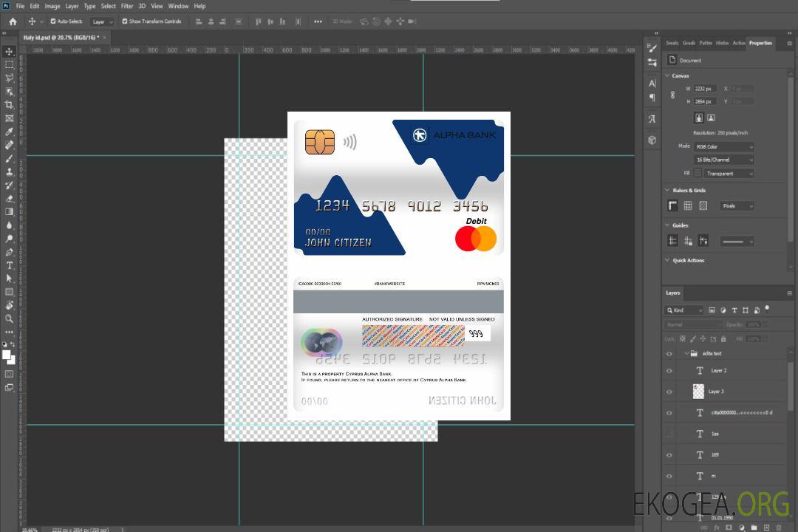798x532 pixels.
Task: Hide Layer 3 with its eye icon
Action: pyautogui.click(x=669, y=392)
